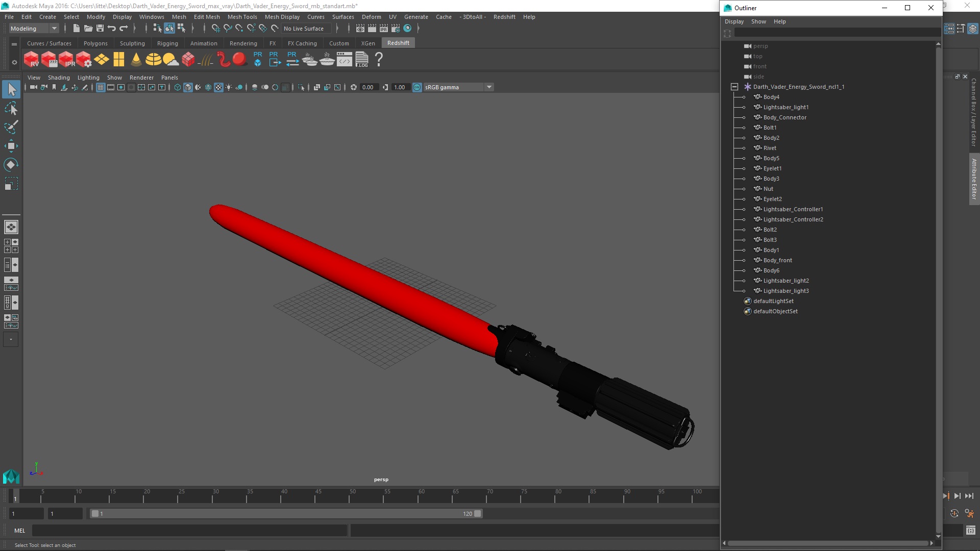Collapse Darth_Vader_Energy_Sword_ncl1_1 group
The width and height of the screenshot is (980, 551).
coord(734,87)
